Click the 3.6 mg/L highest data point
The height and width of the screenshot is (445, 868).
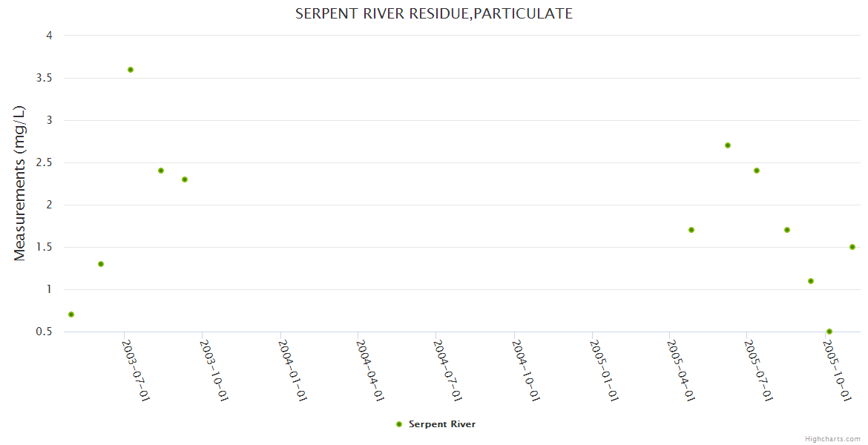(x=131, y=70)
